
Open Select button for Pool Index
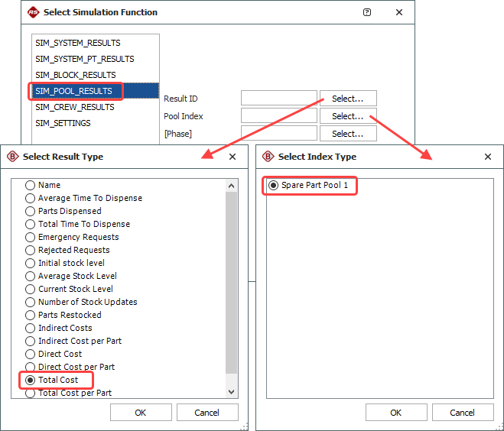click(x=348, y=116)
